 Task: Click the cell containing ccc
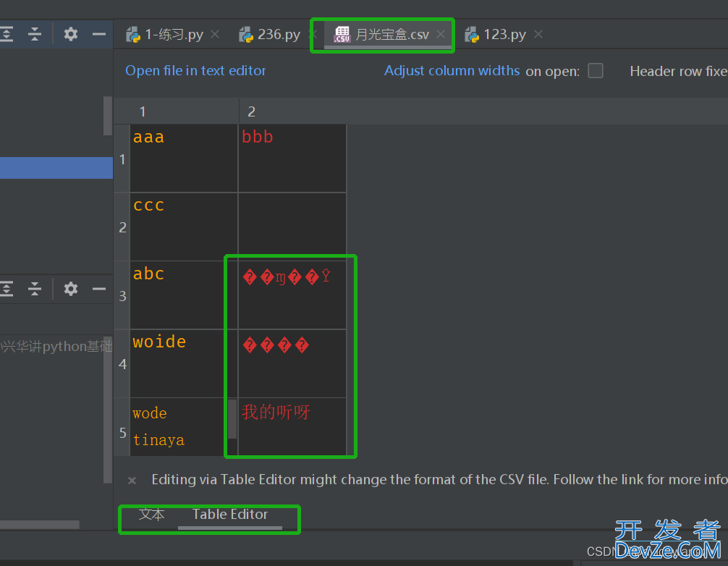(x=184, y=227)
